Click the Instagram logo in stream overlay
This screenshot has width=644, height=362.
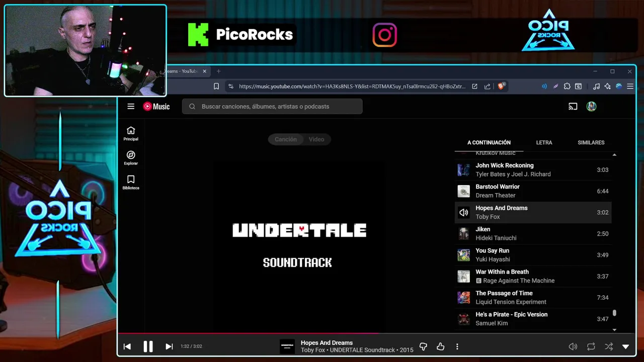(x=385, y=35)
